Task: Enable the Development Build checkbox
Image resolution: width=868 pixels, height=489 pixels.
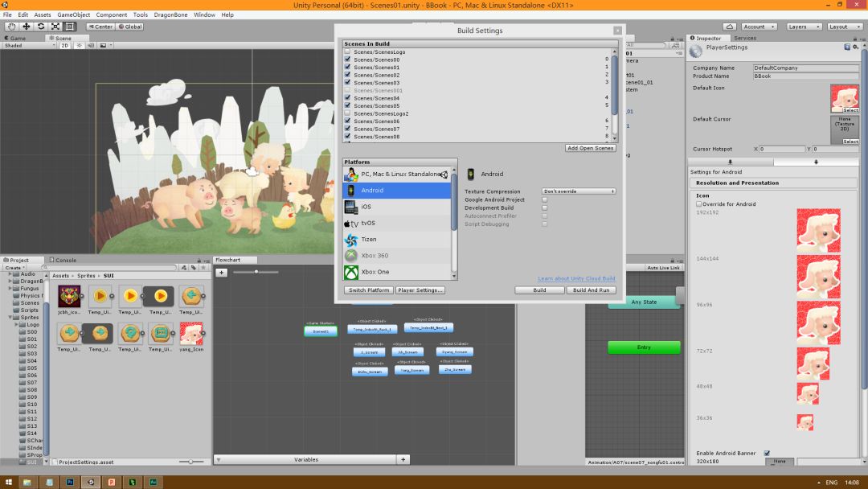Action: click(x=544, y=208)
